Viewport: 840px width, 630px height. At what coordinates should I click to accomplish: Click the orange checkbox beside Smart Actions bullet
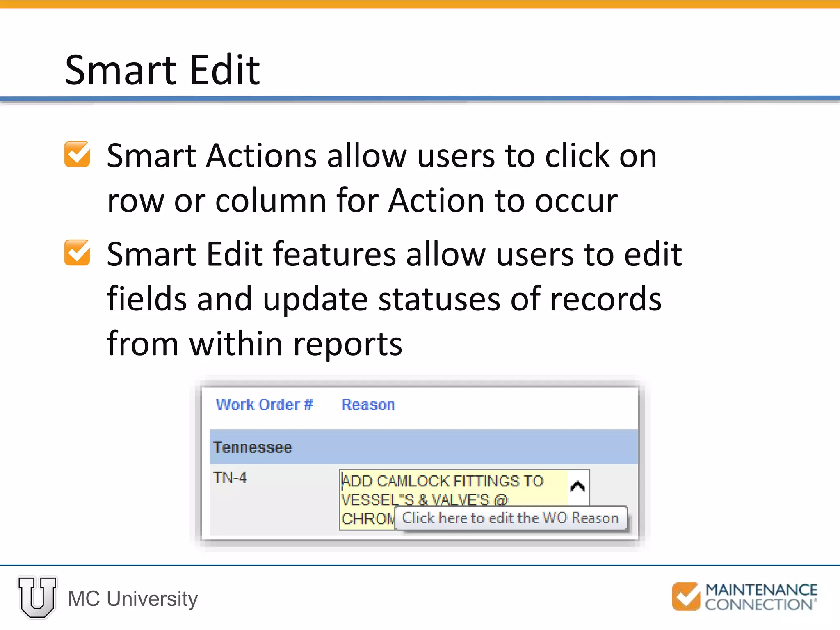[77, 154]
